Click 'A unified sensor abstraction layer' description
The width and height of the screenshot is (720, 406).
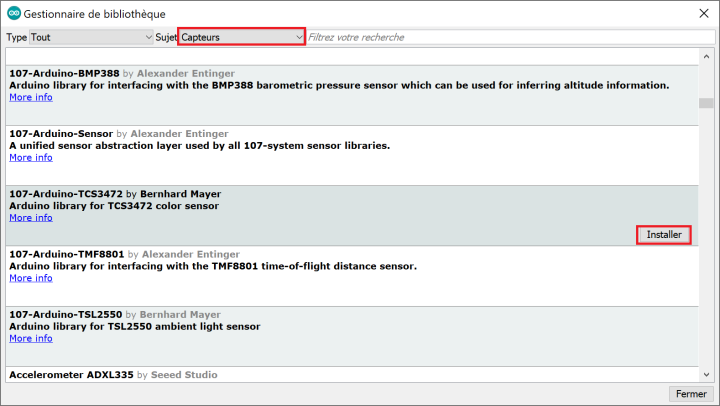200,146
